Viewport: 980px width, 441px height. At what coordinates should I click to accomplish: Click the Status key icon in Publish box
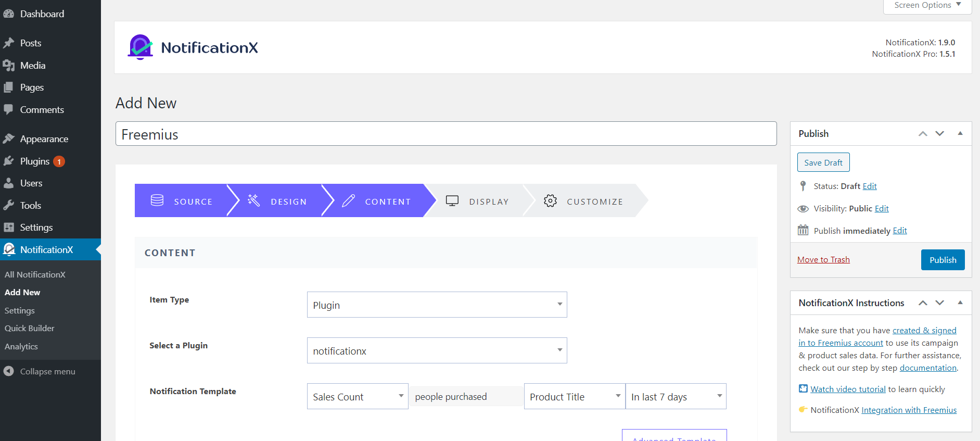(x=803, y=186)
